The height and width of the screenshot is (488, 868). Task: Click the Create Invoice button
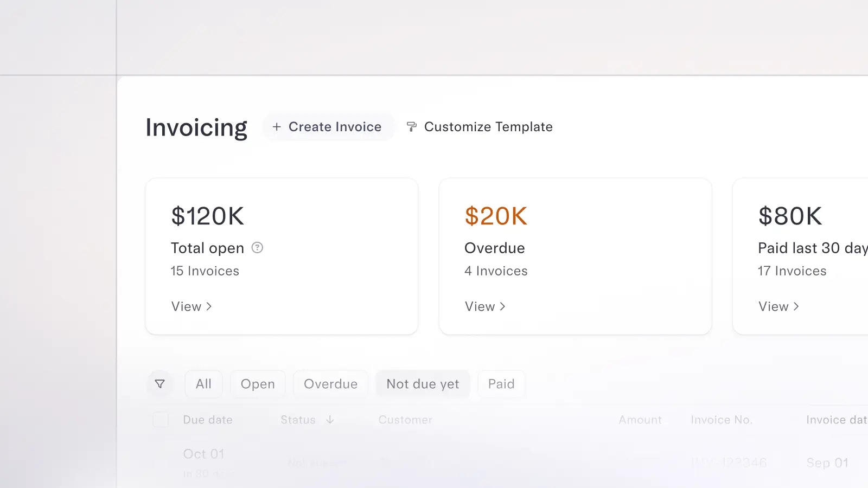click(x=328, y=126)
